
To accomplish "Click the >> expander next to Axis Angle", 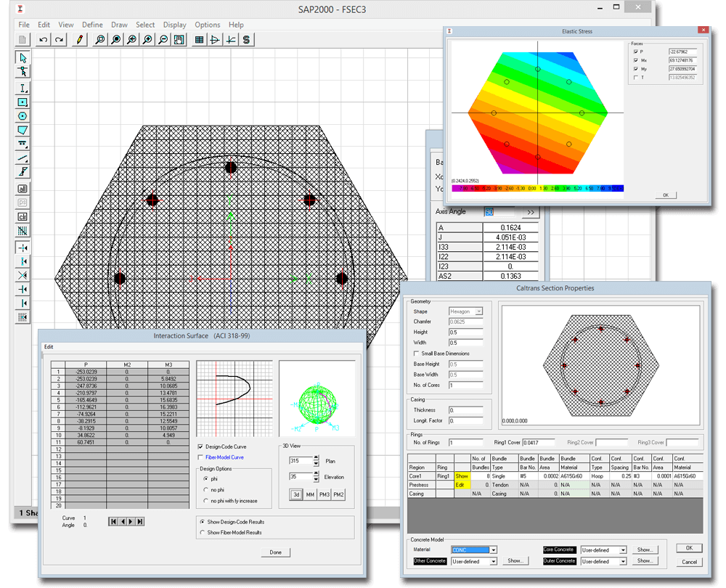I will pos(531,212).
